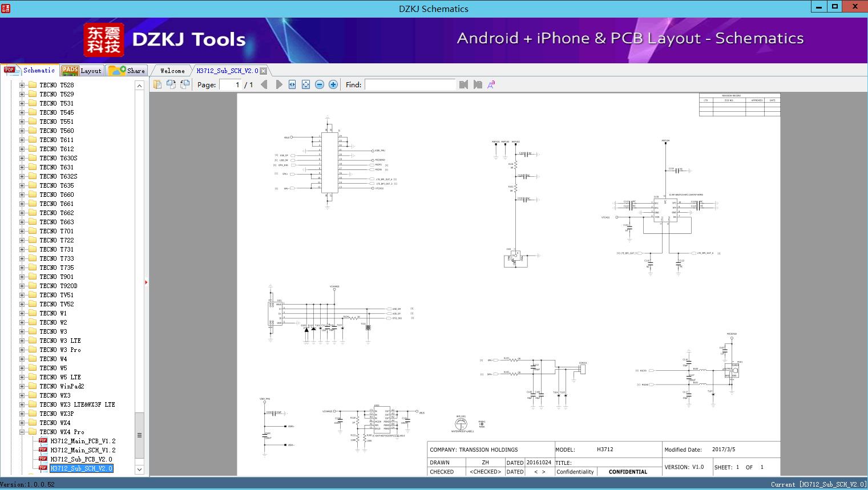Select TECNO W5 LTE tree entry
Screen dimensions: 868x490
pyautogui.click(x=60, y=377)
